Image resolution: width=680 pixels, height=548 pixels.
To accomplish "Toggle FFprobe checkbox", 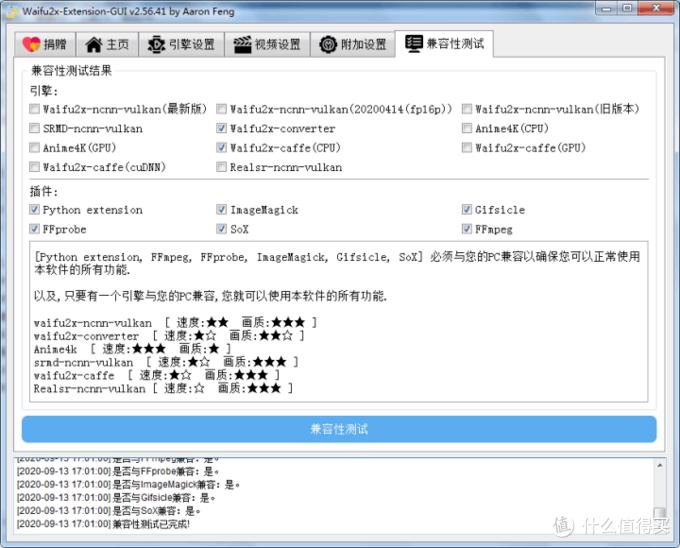I will (x=34, y=229).
